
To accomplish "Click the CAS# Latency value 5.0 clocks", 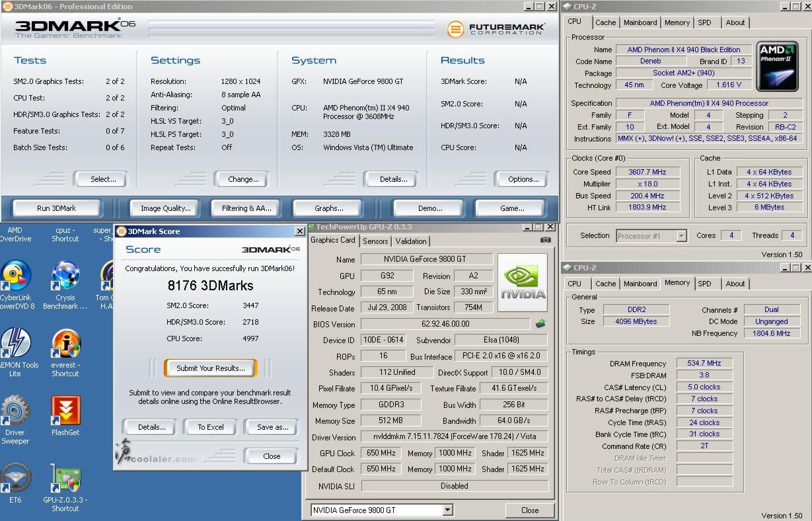I will tap(704, 387).
